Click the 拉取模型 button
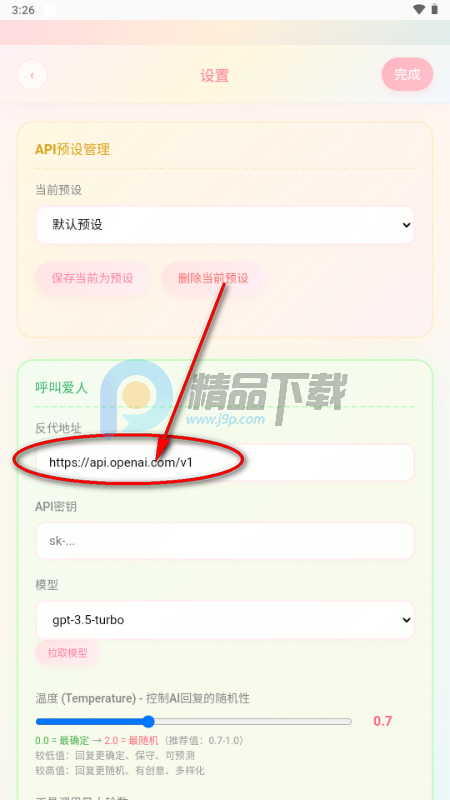450x800 pixels. (x=67, y=653)
